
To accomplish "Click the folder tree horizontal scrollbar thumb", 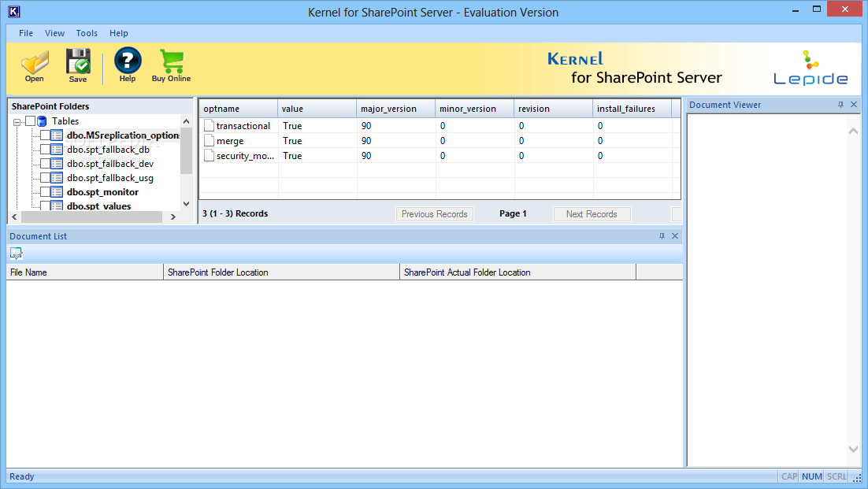I will tap(91, 217).
